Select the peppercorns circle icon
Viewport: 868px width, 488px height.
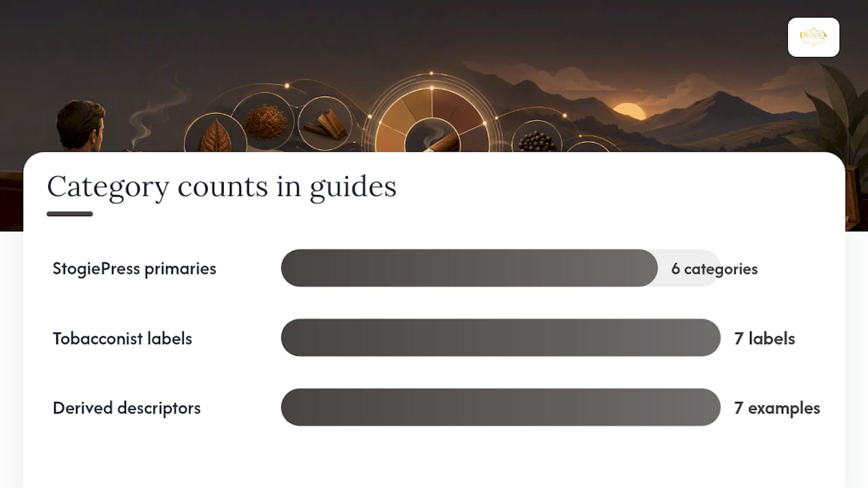point(536,137)
